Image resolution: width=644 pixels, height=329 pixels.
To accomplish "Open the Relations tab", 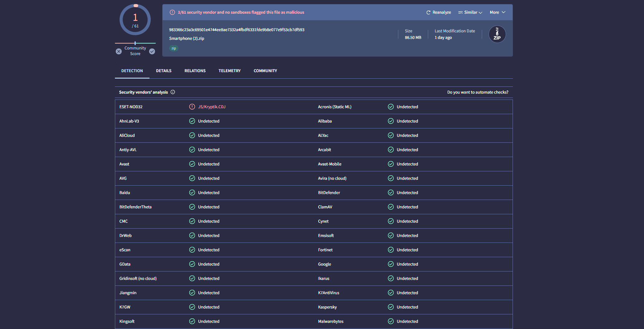I will [195, 71].
